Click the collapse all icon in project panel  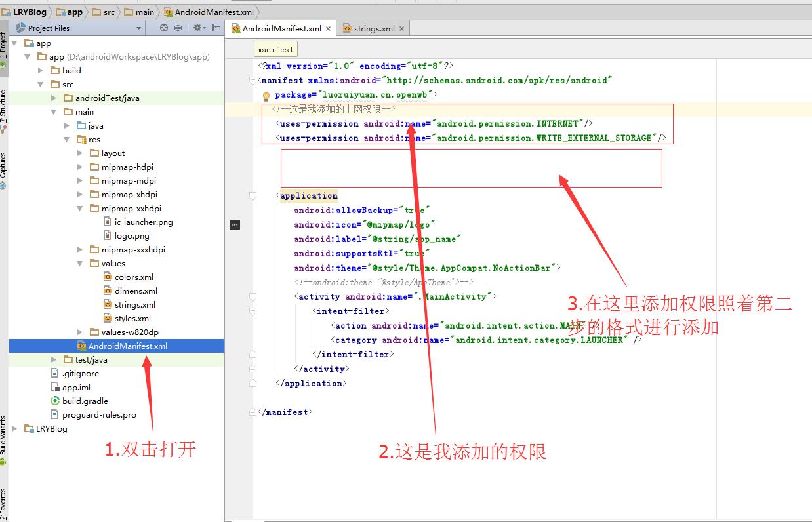pyautogui.click(x=178, y=28)
